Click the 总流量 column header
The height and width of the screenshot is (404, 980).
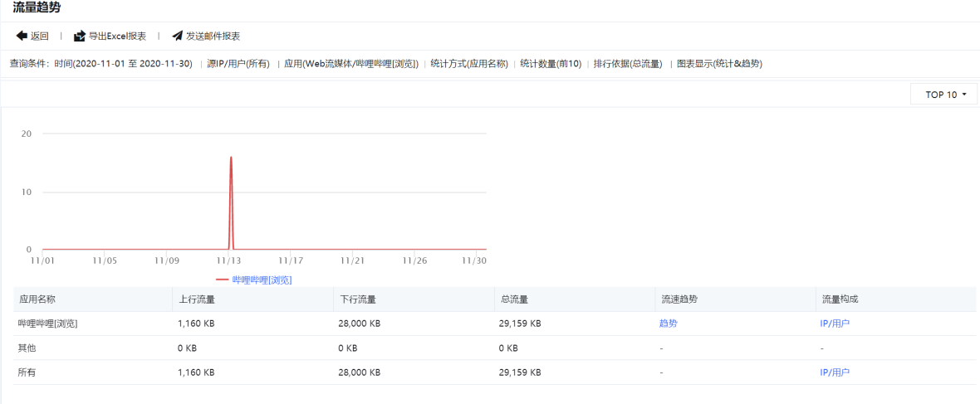point(514,299)
